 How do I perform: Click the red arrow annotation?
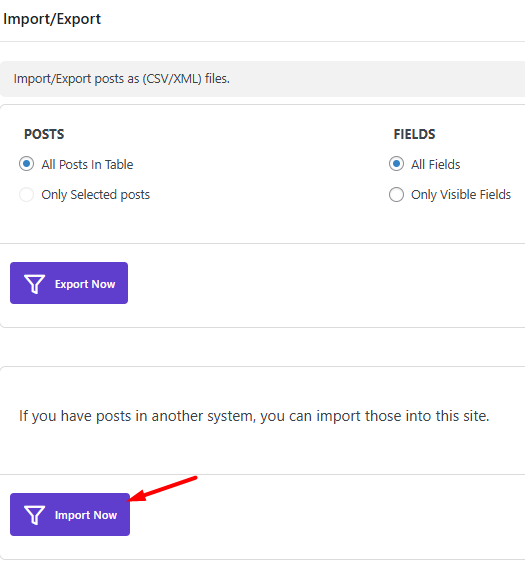coord(162,489)
